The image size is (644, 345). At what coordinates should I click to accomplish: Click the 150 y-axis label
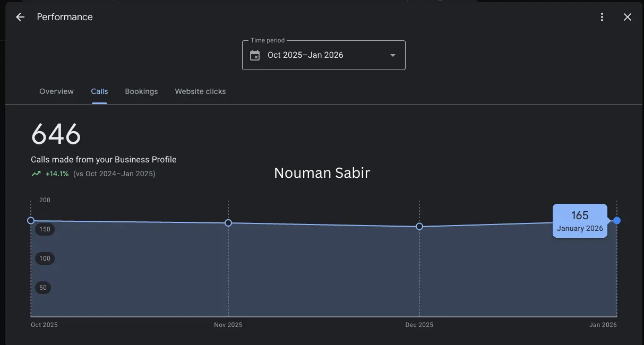(x=45, y=229)
